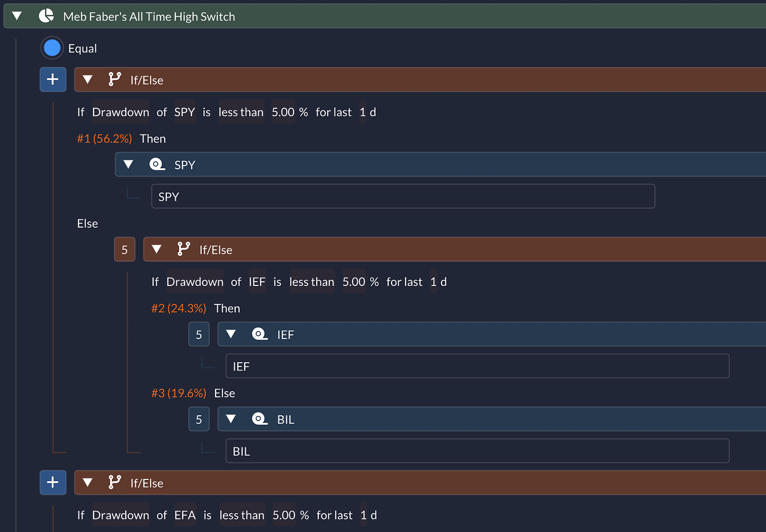Collapse the Meb Faber's All Time High Switch header
Image resolution: width=766 pixels, height=532 pixels.
[x=17, y=16]
